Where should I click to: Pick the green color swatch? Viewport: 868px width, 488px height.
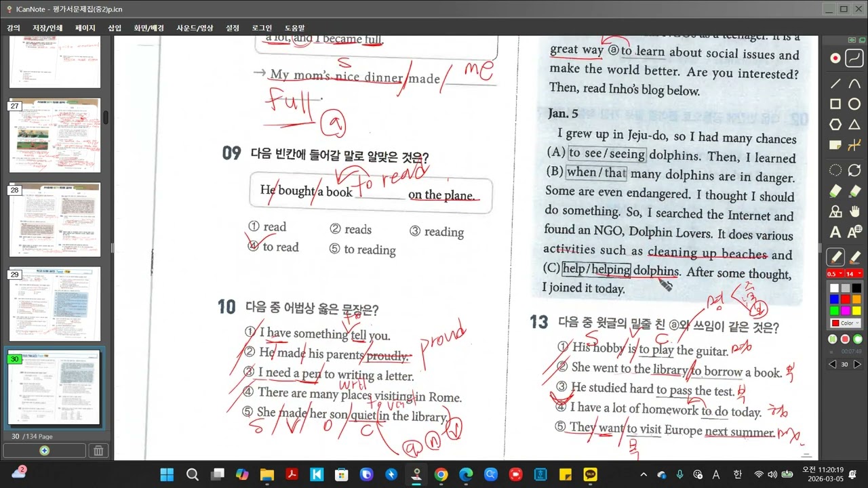coord(835,310)
